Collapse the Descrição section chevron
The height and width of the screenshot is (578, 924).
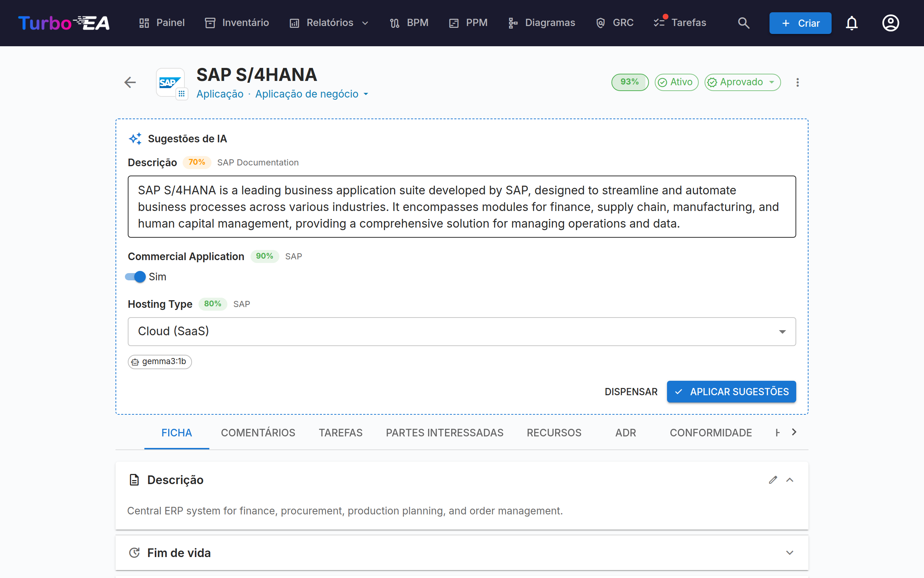tap(790, 480)
